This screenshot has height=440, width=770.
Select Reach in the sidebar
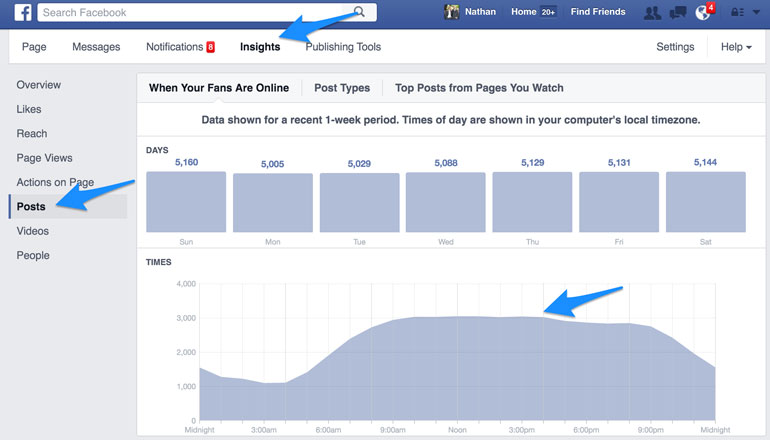coord(32,134)
